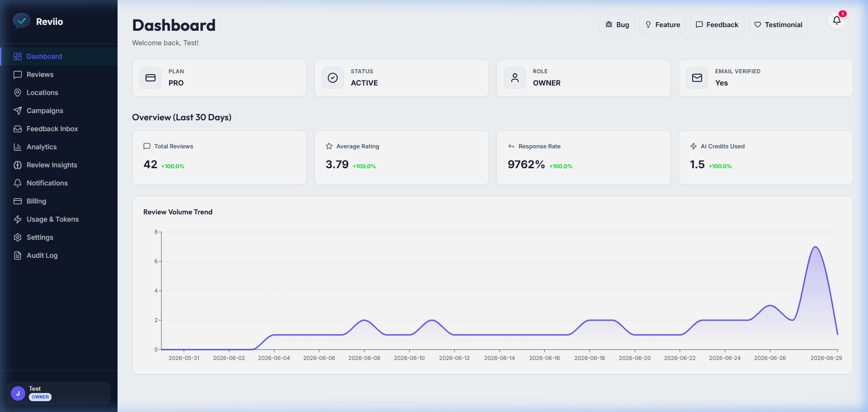Click the Campaigns paper plane icon

(x=18, y=111)
